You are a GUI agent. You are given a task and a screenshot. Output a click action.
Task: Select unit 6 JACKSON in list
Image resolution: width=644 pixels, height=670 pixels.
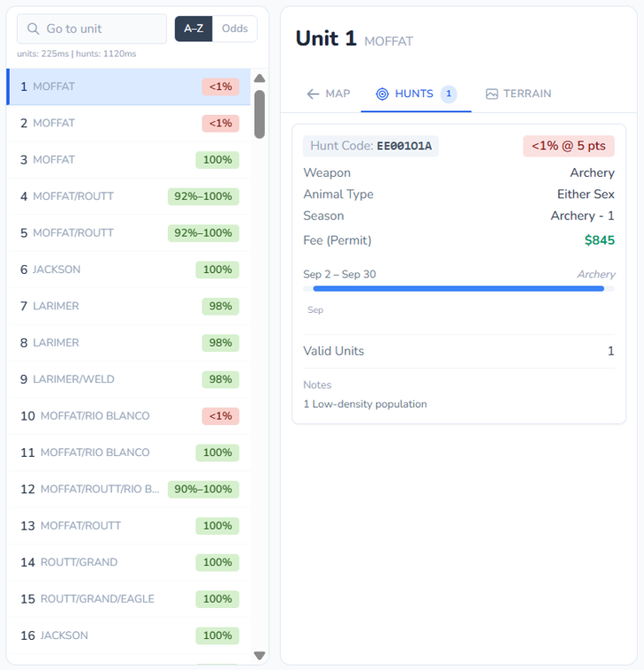(128, 270)
